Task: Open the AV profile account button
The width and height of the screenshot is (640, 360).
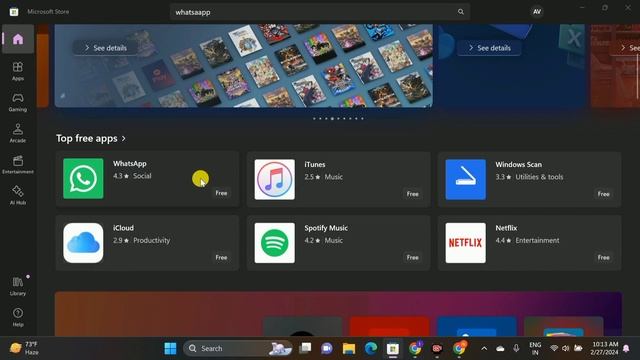Action: click(x=537, y=12)
